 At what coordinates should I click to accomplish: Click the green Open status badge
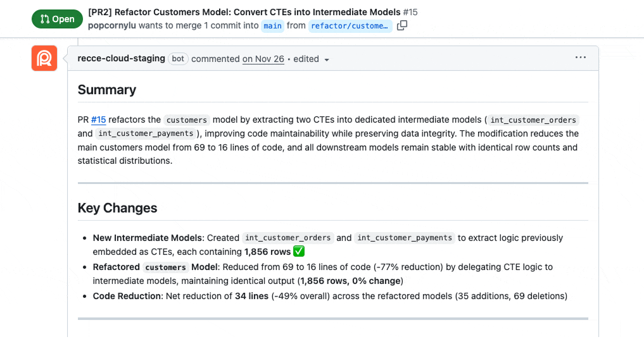pyautogui.click(x=57, y=19)
